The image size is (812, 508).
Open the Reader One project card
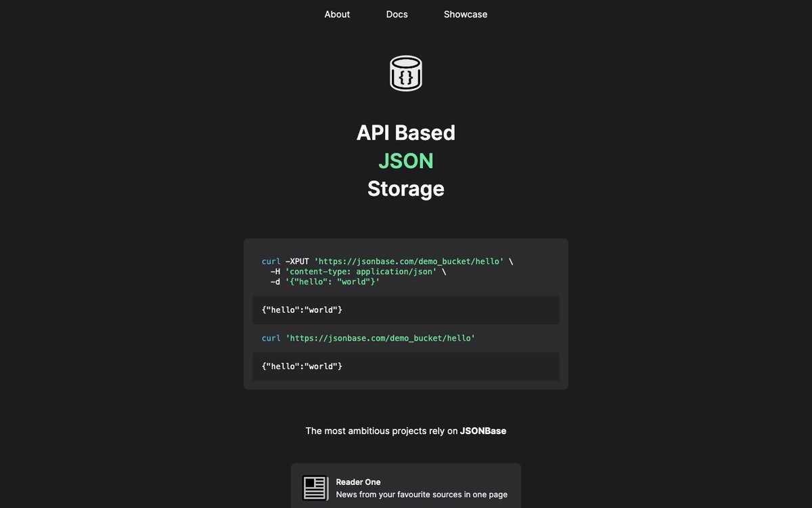pos(405,486)
